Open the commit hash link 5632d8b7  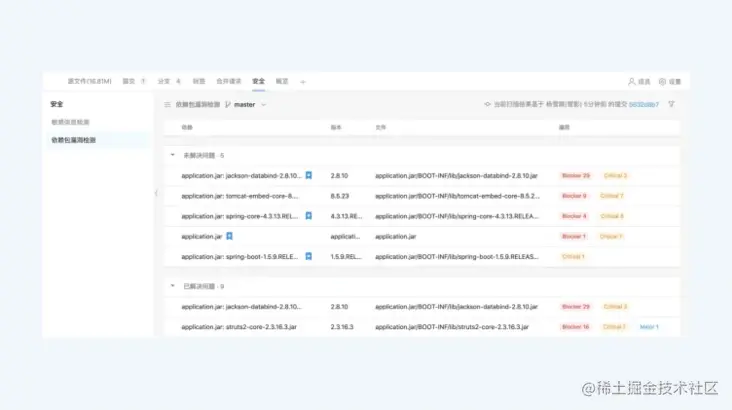pyautogui.click(x=644, y=105)
